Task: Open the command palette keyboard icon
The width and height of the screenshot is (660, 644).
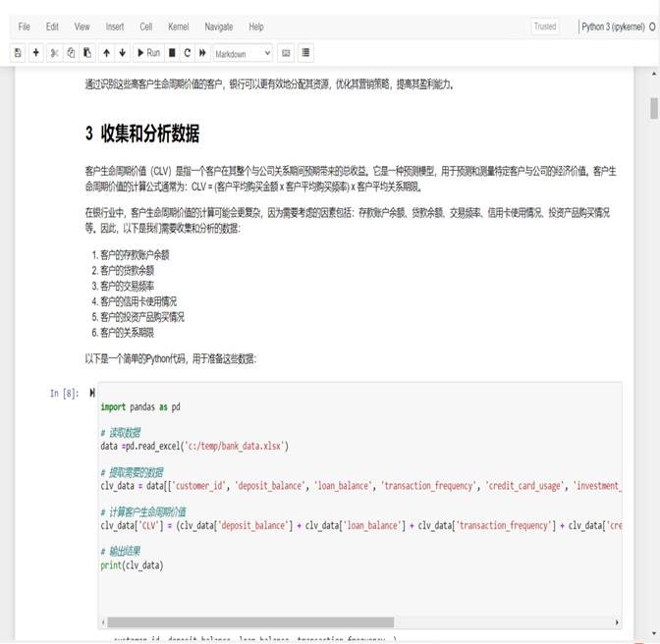Action: pos(286,53)
